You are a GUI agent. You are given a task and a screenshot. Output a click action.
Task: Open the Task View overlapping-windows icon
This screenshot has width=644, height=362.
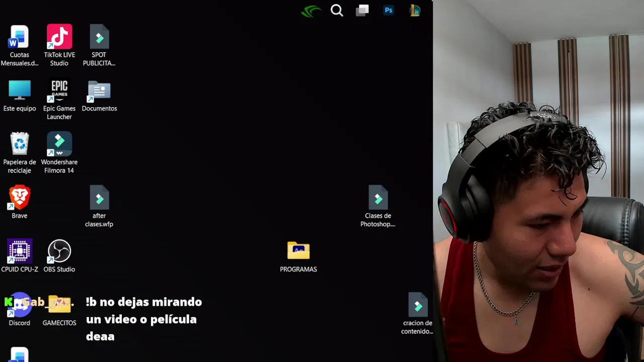362,11
